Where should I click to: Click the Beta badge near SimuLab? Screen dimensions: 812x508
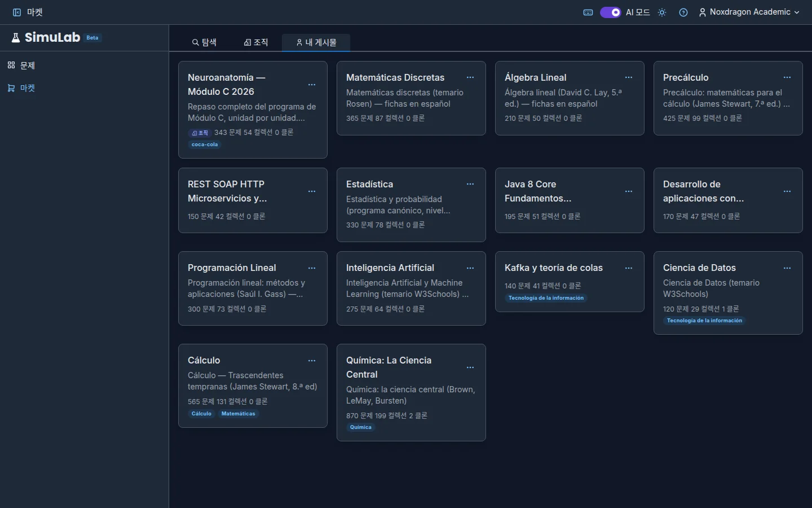click(92, 38)
